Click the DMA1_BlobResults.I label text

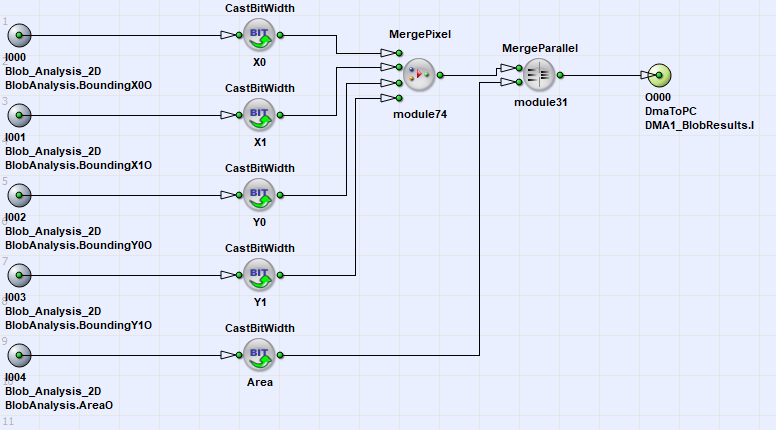point(699,125)
